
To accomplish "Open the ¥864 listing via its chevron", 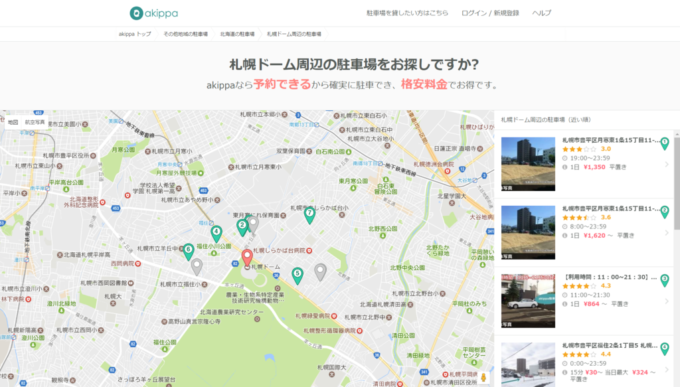I will click(x=667, y=301).
